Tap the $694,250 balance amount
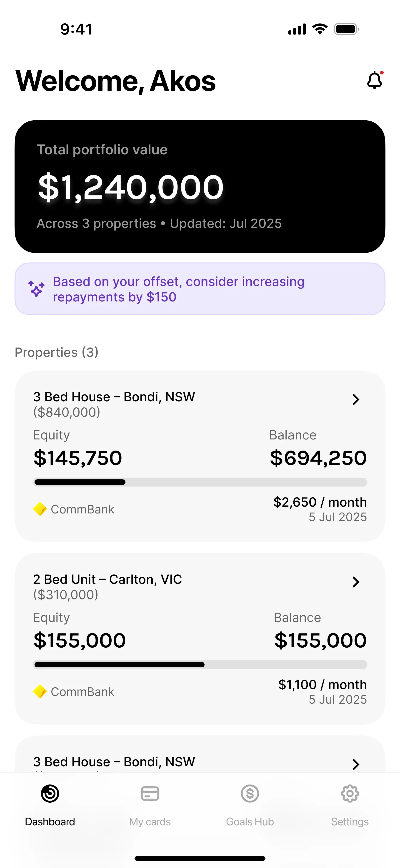This screenshot has height=868, width=400. point(318,458)
